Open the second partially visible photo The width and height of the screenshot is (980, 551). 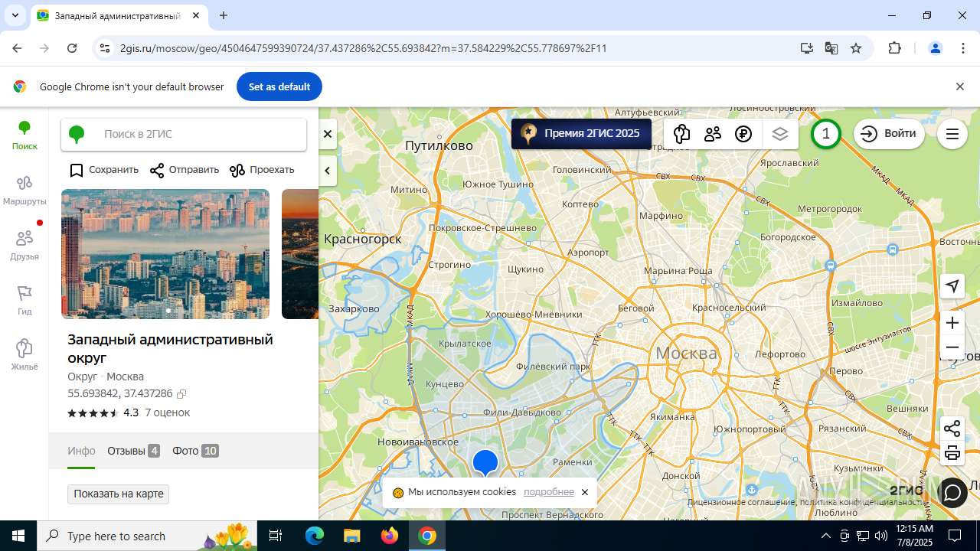click(299, 254)
